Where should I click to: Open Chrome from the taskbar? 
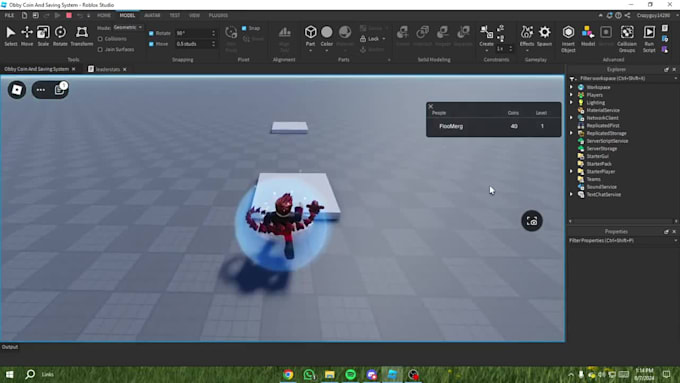click(288, 374)
